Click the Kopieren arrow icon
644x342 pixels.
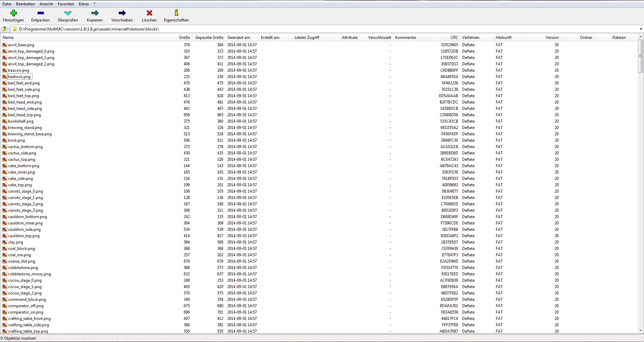click(95, 13)
